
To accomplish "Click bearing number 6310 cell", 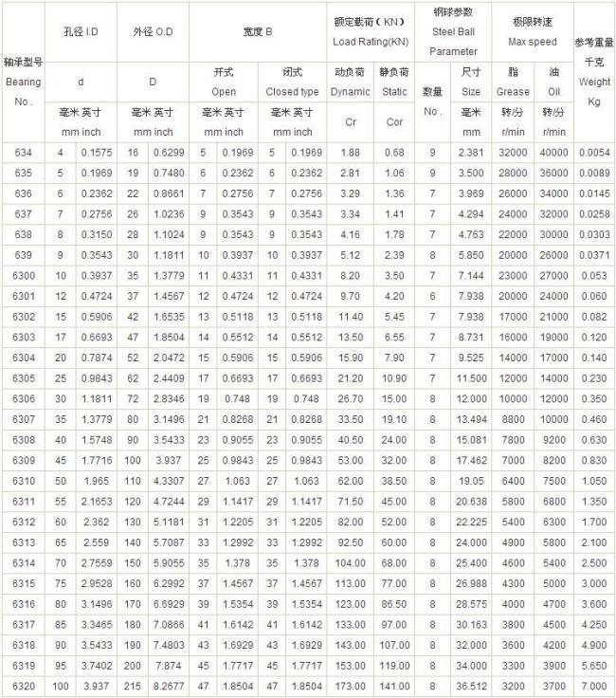I will point(24,481).
